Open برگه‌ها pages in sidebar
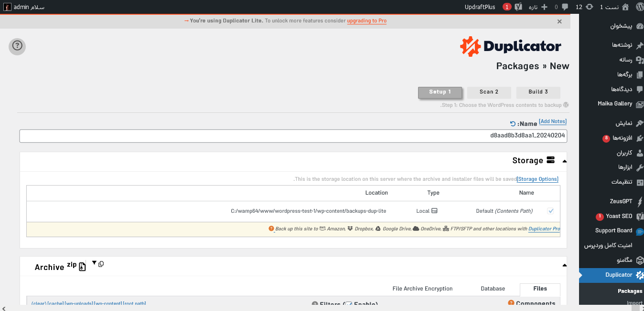Image resolution: width=644 pixels, height=311 pixels. tap(612, 74)
